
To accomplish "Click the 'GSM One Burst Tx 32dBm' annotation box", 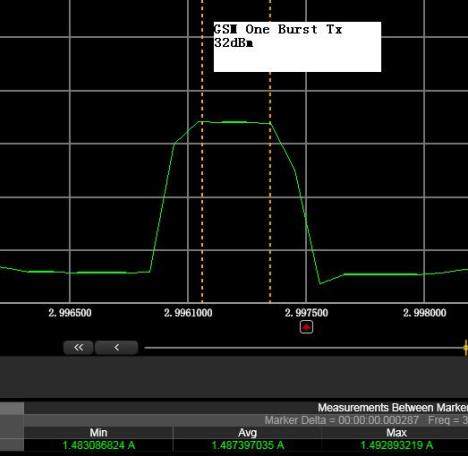I will click(297, 47).
